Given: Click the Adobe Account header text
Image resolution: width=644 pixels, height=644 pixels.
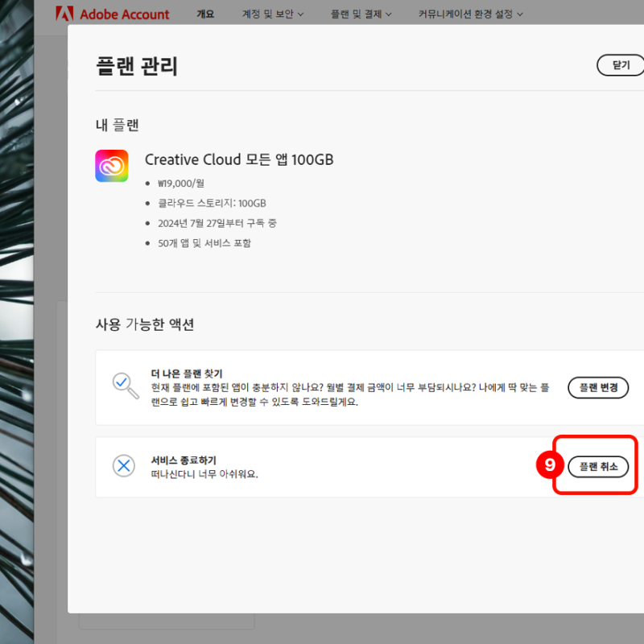Looking at the screenshot, I should tap(125, 14).
